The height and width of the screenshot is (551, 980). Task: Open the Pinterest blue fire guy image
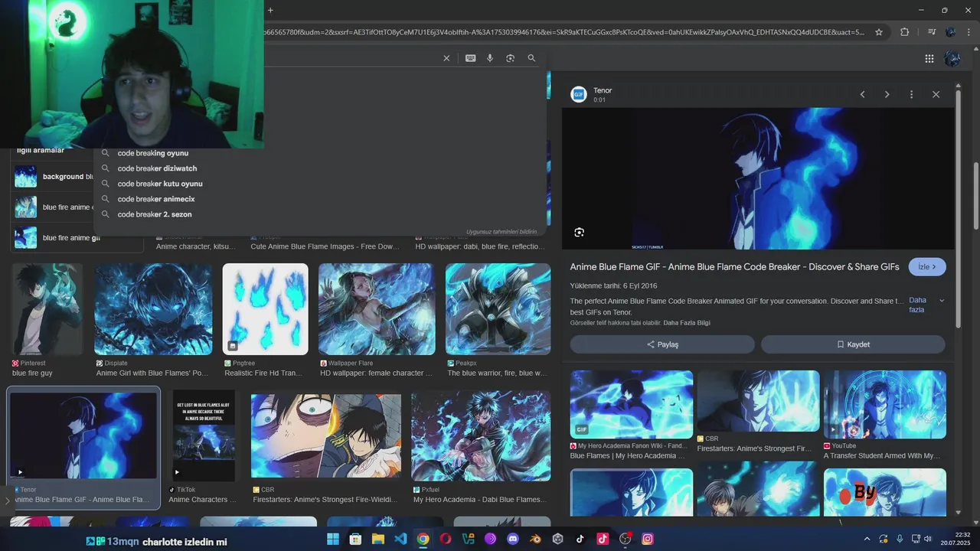pyautogui.click(x=47, y=309)
